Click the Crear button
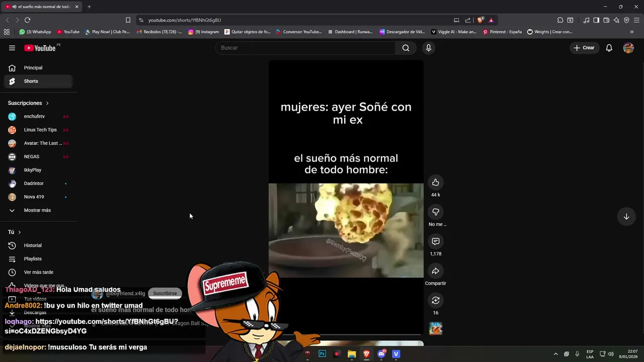Image resolution: width=644 pixels, height=362 pixels. point(584,48)
